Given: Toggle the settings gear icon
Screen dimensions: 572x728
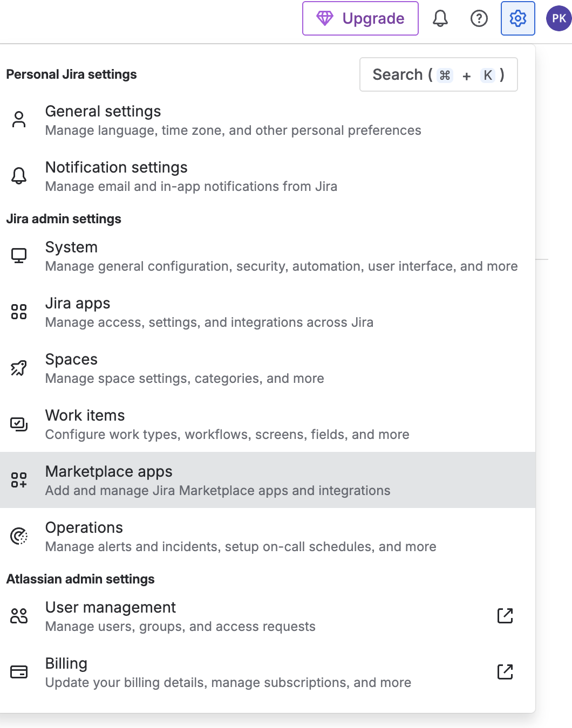Looking at the screenshot, I should (518, 18).
